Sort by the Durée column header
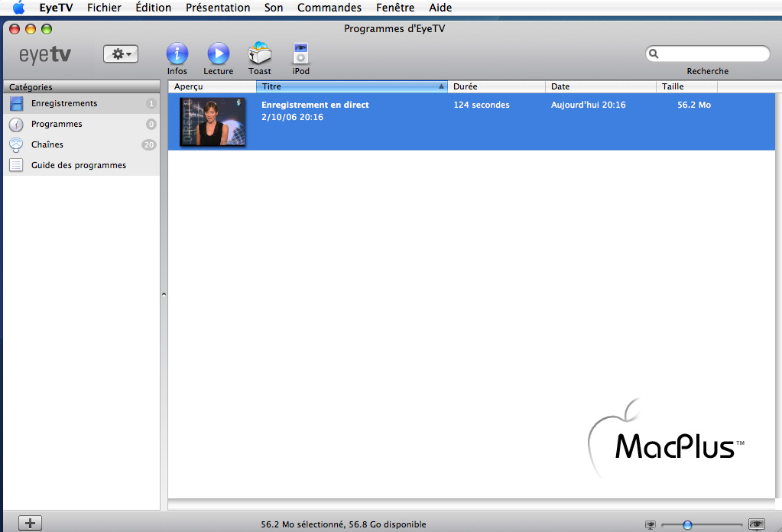The height and width of the screenshot is (532, 782). [496, 86]
